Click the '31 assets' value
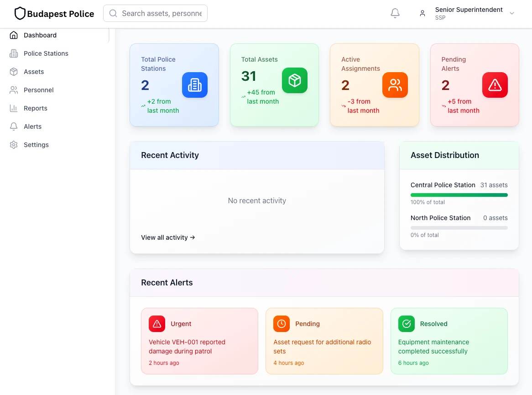 pos(494,185)
